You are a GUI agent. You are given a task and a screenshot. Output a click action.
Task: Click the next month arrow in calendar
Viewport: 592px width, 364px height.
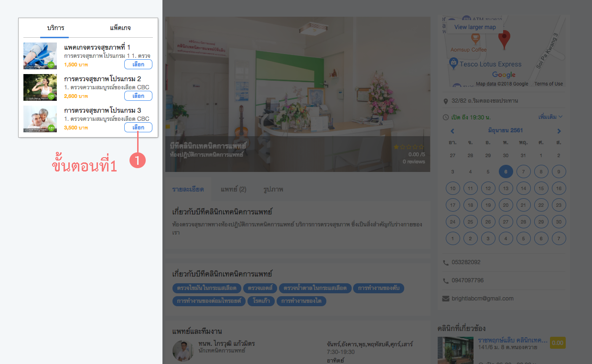(x=559, y=131)
